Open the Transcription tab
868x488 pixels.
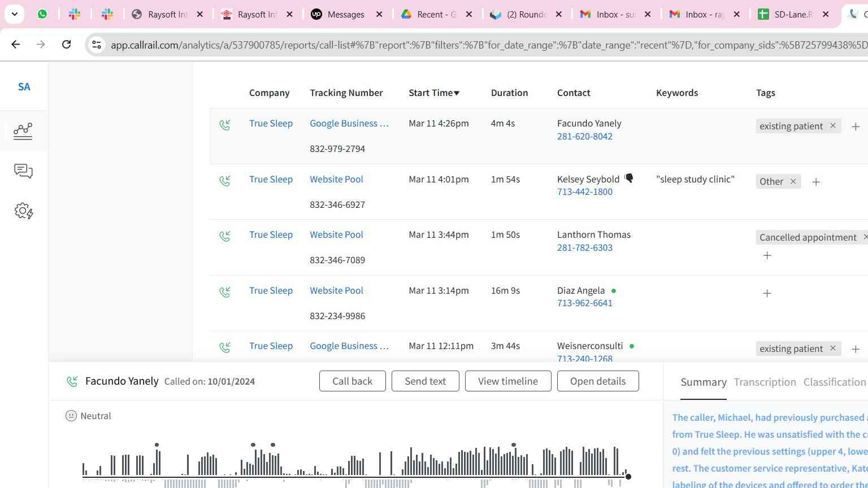pos(765,382)
